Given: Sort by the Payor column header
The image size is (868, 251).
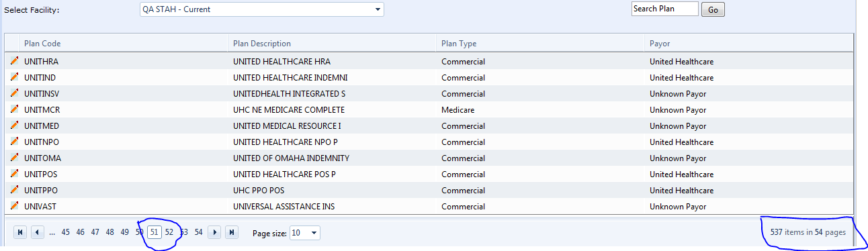Looking at the screenshot, I should coord(660,44).
